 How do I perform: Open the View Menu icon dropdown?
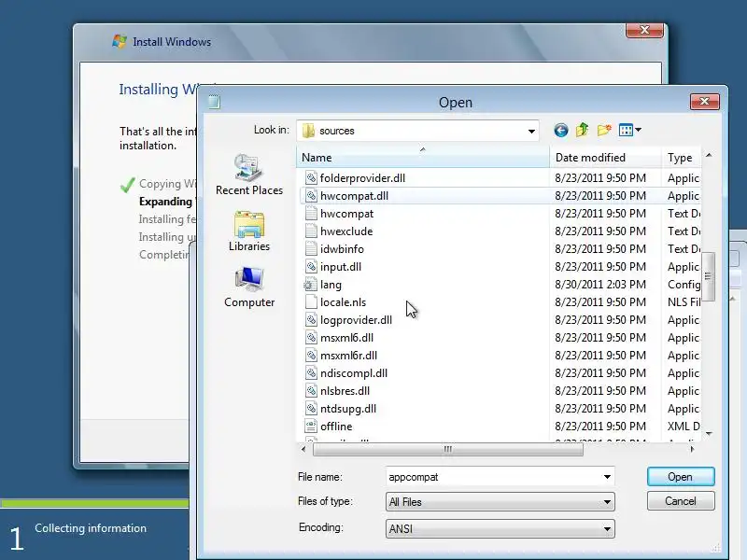pos(629,130)
